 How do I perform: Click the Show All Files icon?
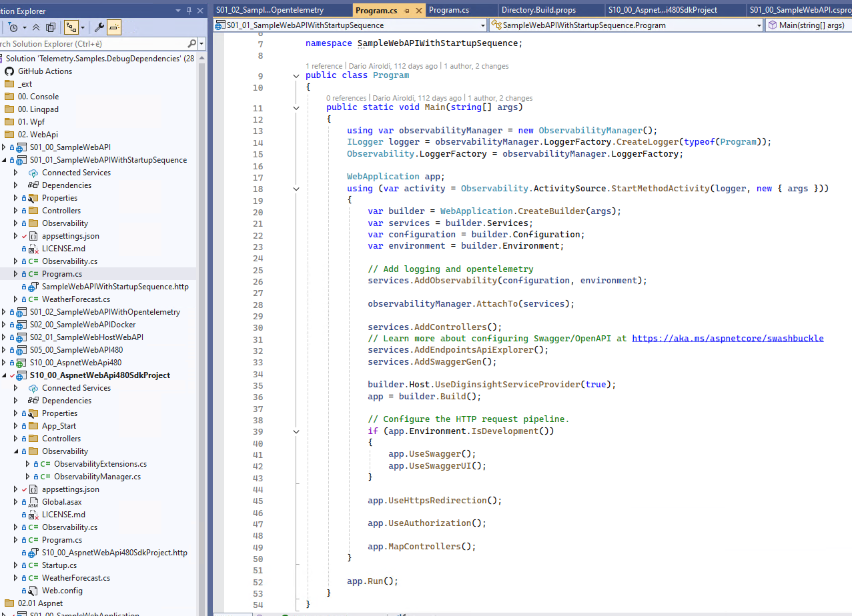coord(51,27)
